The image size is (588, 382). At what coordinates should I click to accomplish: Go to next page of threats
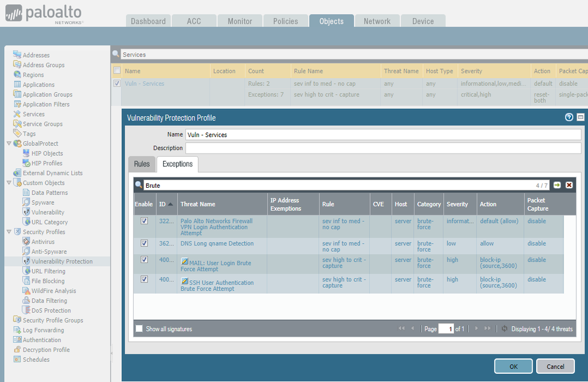click(x=476, y=328)
